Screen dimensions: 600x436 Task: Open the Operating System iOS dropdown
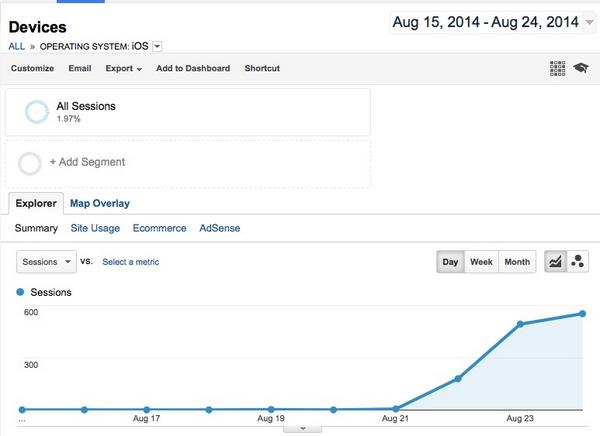pos(157,46)
